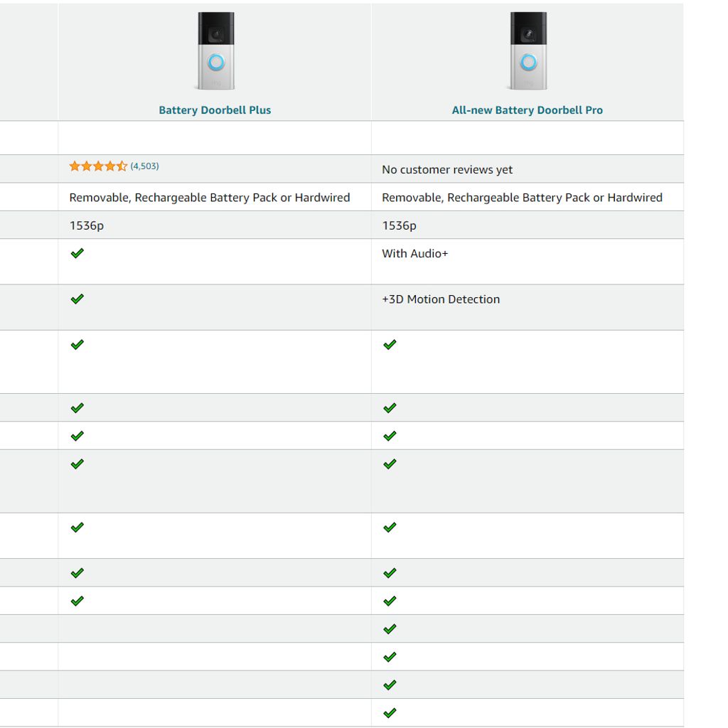Screen dimensions: 728x728
Task: Click the checkmark left of 'With Audio+'
Action: click(77, 254)
